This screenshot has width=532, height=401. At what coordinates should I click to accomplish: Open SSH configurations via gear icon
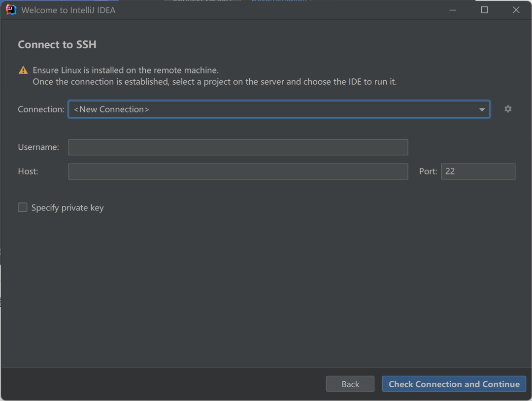click(507, 109)
